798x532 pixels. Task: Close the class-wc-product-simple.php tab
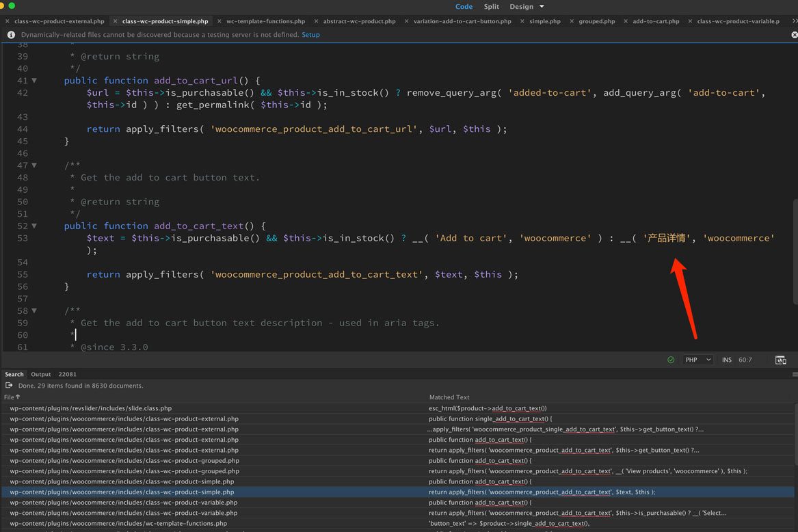pyautogui.click(x=116, y=21)
